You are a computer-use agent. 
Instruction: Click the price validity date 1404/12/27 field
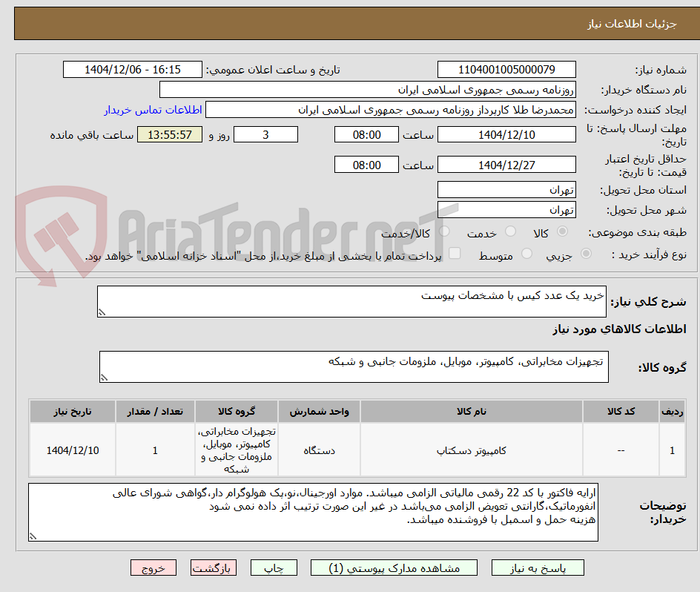click(506, 165)
